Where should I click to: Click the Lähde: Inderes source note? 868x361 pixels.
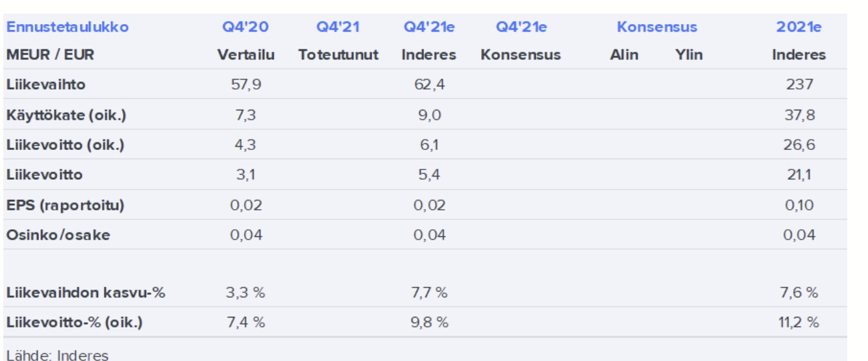(x=57, y=355)
